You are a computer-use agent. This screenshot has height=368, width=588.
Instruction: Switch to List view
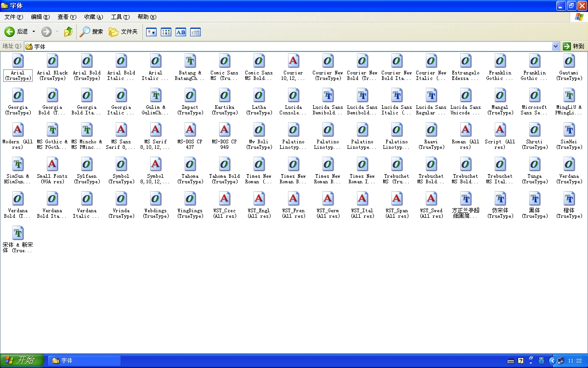pyautogui.click(x=166, y=32)
